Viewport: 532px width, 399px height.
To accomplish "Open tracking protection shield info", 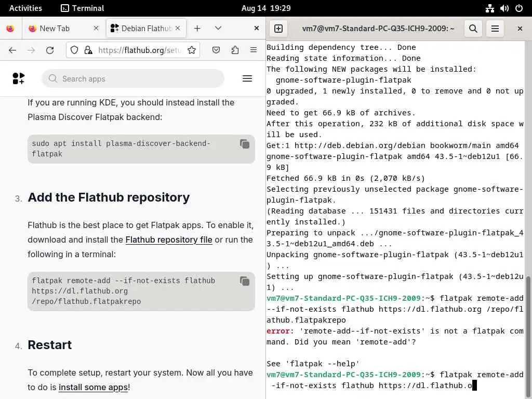I will [x=74, y=50].
